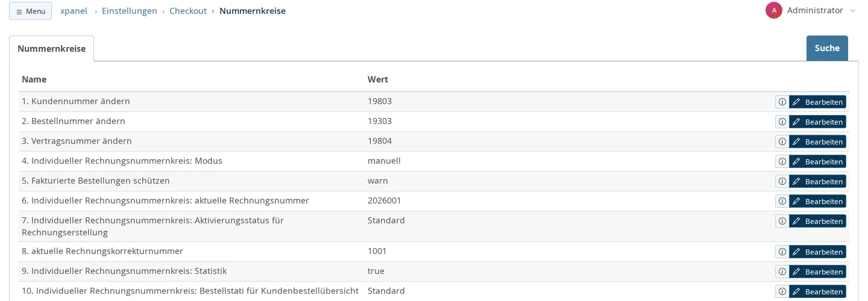Navigate to Einstellungen breadcrumb
This screenshot has height=301, width=868.
point(130,11)
